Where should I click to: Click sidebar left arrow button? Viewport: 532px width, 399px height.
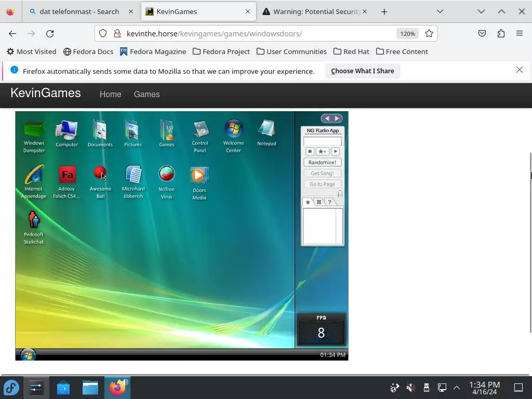pyautogui.click(x=327, y=118)
